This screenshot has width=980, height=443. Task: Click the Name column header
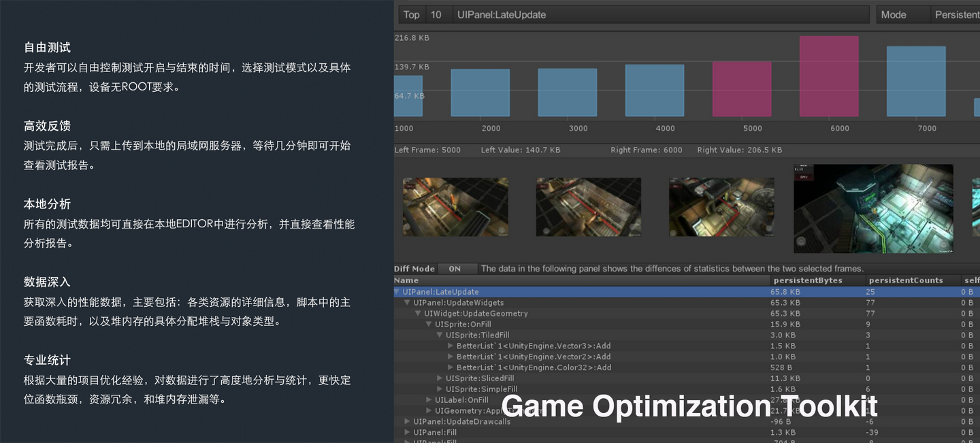pos(406,280)
